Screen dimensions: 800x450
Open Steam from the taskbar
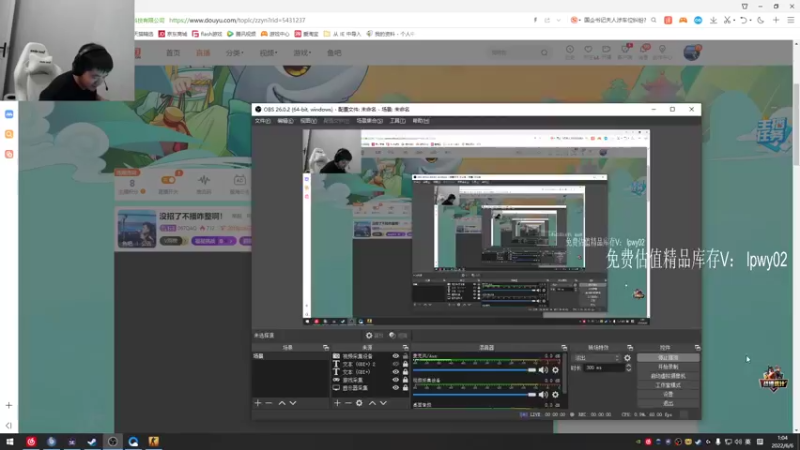(x=92, y=442)
